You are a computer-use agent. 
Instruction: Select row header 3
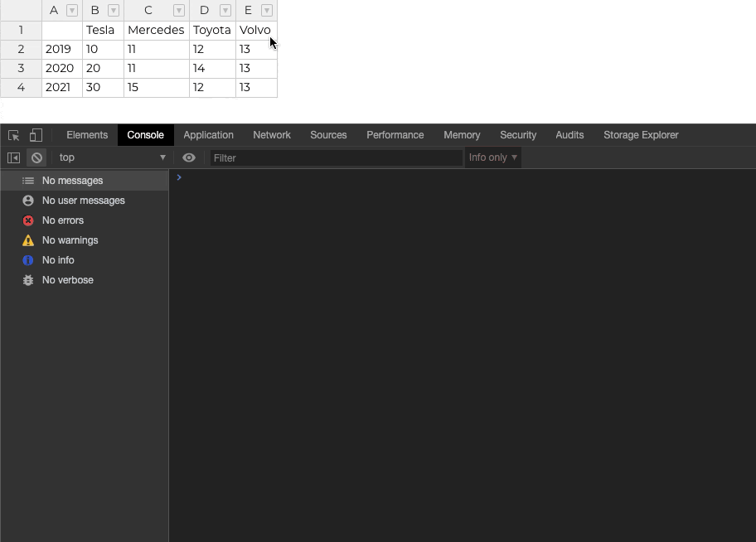pos(21,69)
